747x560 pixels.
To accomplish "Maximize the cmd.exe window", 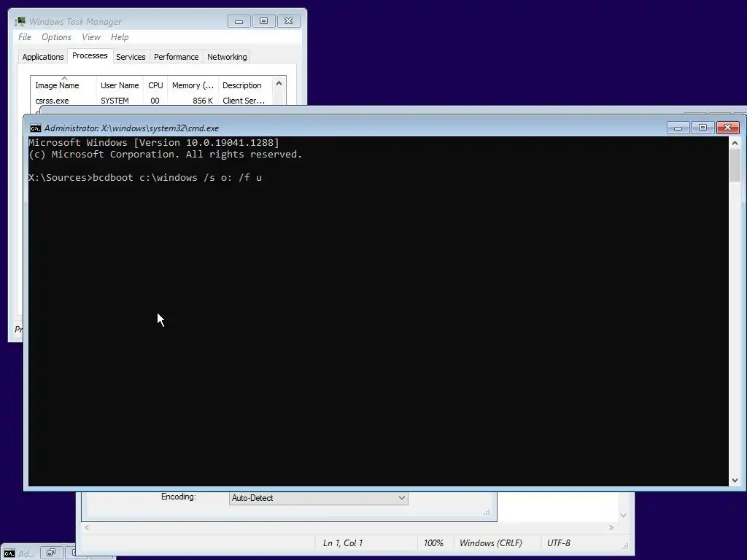I will point(703,128).
